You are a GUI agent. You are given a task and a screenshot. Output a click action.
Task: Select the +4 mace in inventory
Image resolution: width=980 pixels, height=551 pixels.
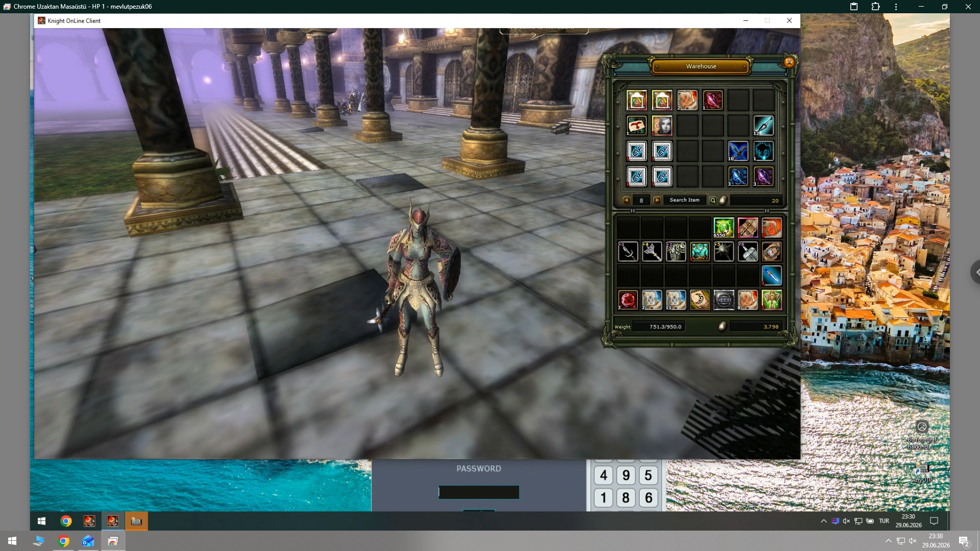tap(652, 252)
